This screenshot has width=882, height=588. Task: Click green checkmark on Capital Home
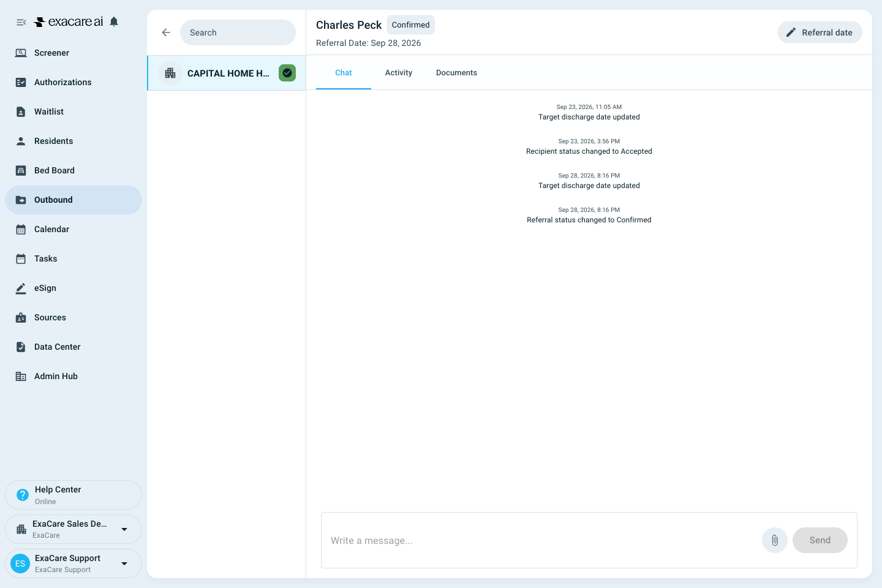[x=287, y=73]
